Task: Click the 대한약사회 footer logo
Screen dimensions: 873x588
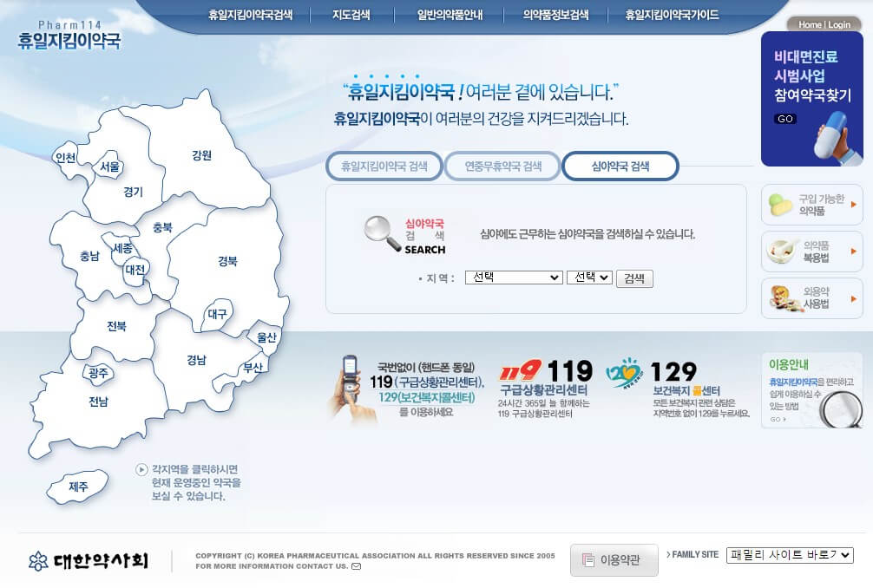Action: pos(89,560)
